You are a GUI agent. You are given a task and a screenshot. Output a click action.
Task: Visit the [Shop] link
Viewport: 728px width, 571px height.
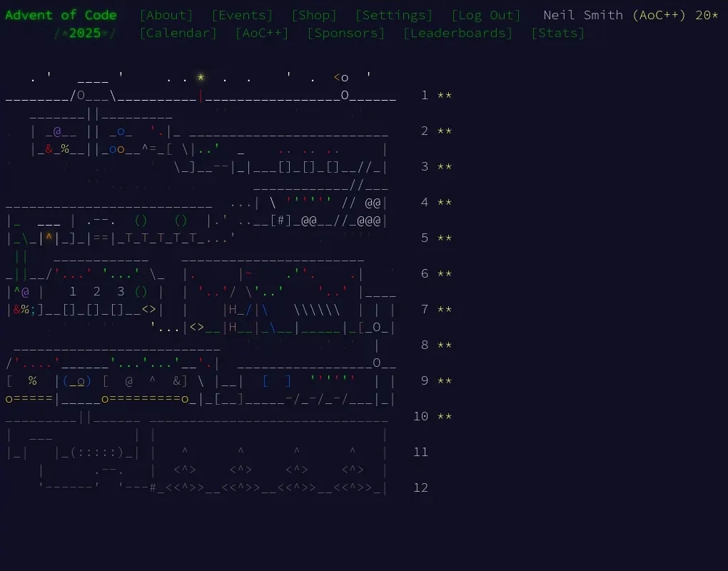[x=313, y=14]
